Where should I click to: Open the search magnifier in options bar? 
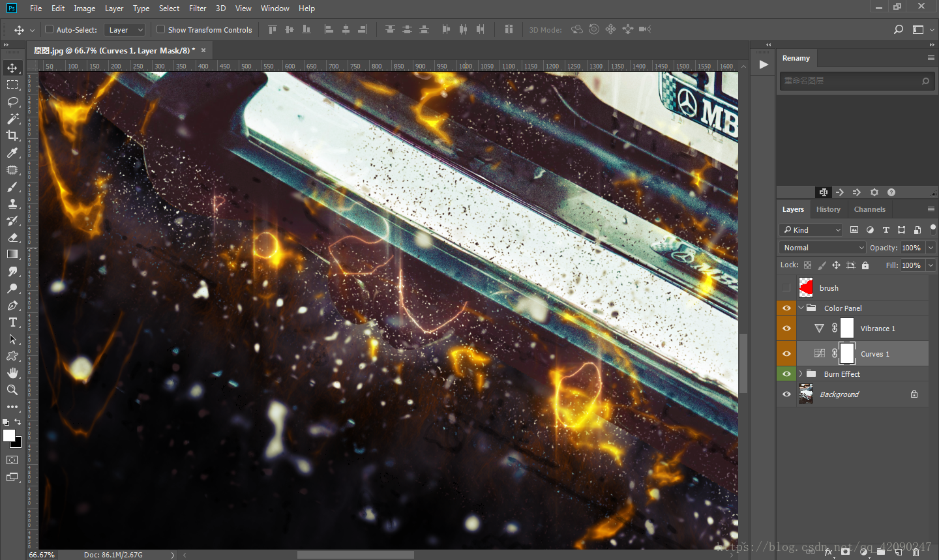pyautogui.click(x=899, y=29)
